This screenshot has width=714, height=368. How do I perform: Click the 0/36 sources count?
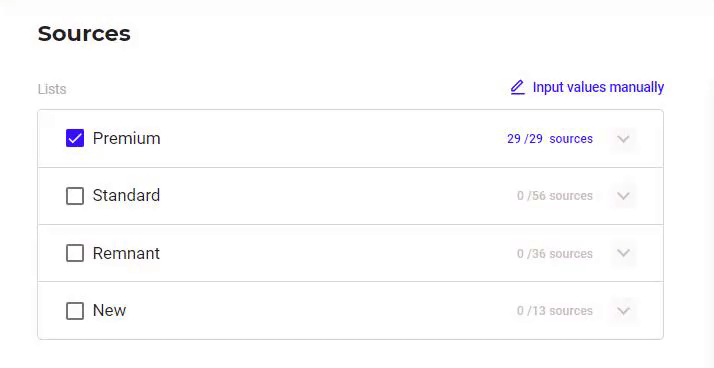555,253
